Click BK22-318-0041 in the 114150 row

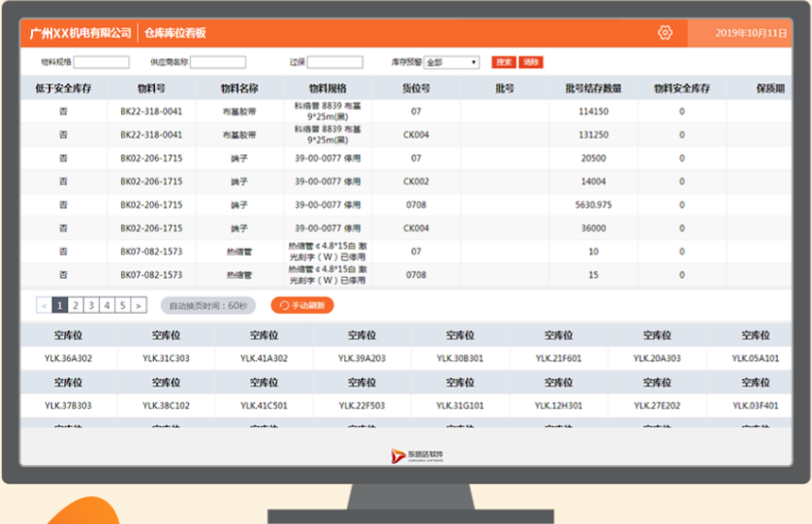[x=151, y=111]
